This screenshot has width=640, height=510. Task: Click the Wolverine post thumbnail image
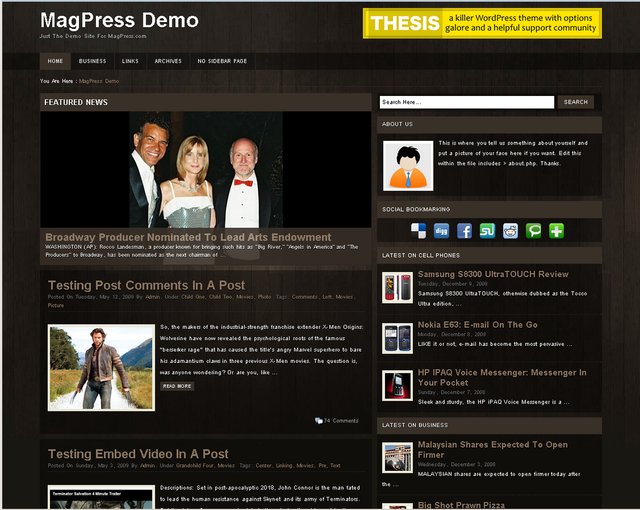101,367
